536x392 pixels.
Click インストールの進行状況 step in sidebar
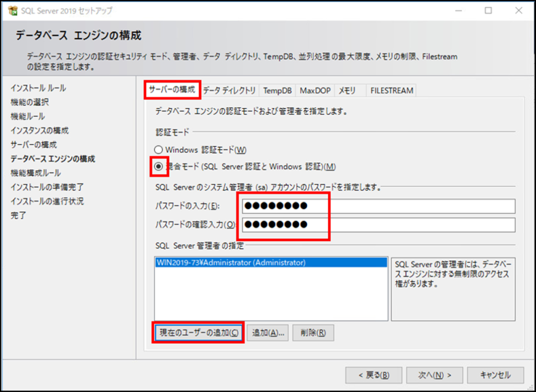[x=47, y=201]
